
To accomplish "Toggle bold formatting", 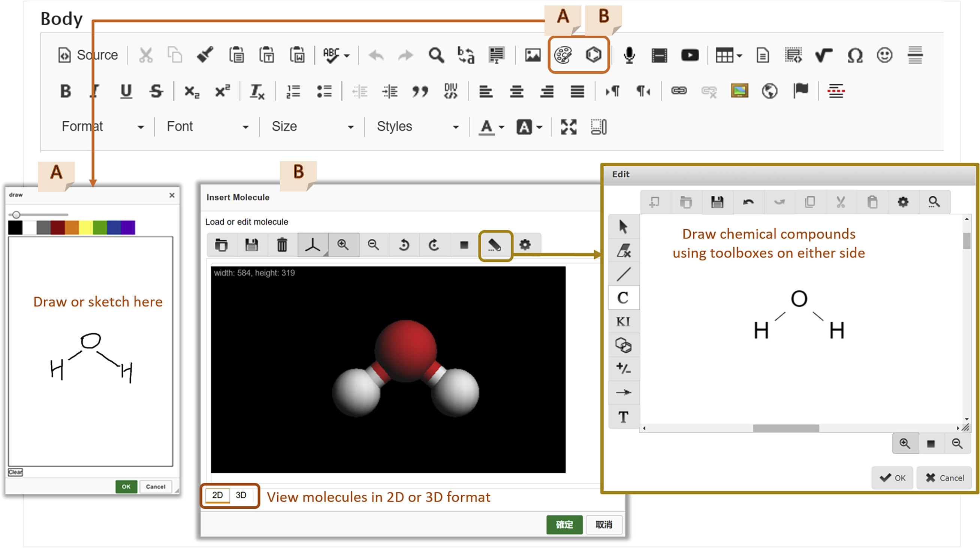I will pos(66,91).
